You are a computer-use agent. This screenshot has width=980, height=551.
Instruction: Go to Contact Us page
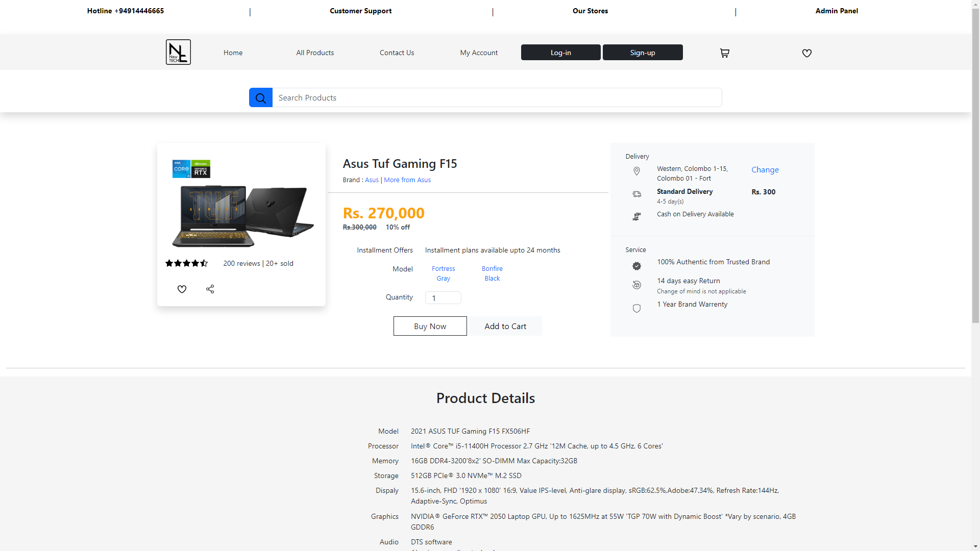click(397, 53)
